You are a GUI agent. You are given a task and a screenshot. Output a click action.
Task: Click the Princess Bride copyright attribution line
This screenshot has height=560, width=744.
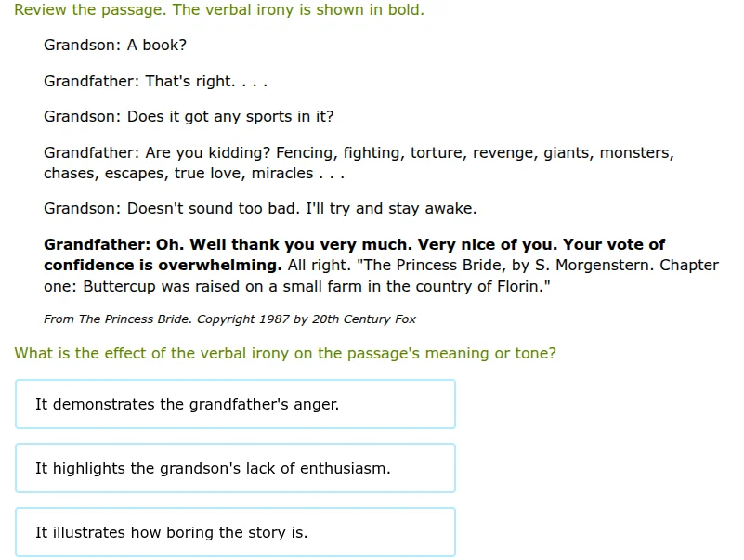pyautogui.click(x=229, y=319)
